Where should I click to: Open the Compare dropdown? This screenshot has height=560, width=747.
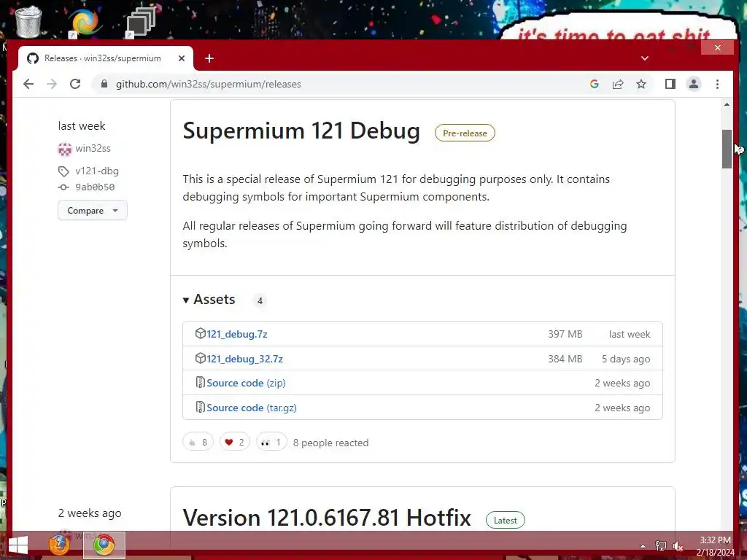click(93, 211)
